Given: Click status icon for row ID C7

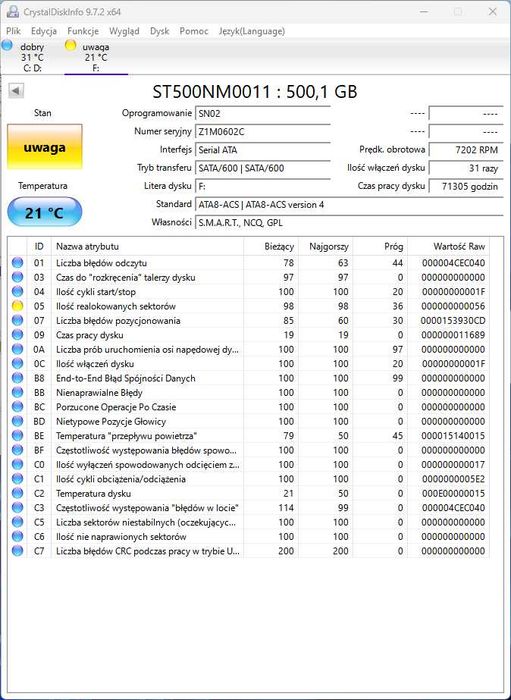Looking at the screenshot, I should coord(17,551).
